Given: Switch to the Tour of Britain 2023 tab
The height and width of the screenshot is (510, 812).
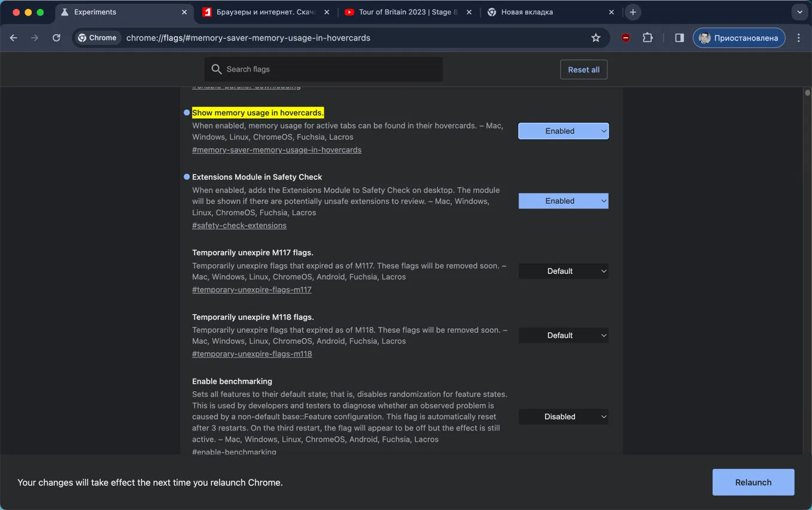Looking at the screenshot, I should [x=408, y=12].
